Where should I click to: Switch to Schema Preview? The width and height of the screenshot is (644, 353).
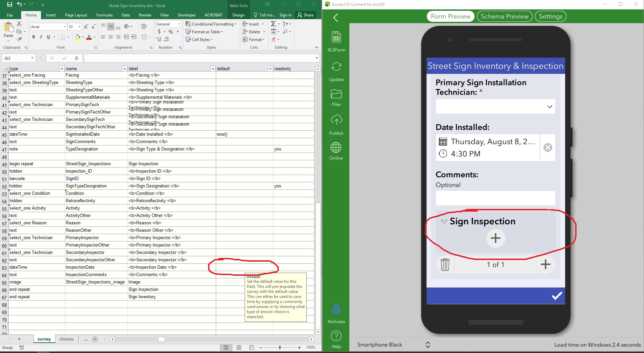coord(504,16)
